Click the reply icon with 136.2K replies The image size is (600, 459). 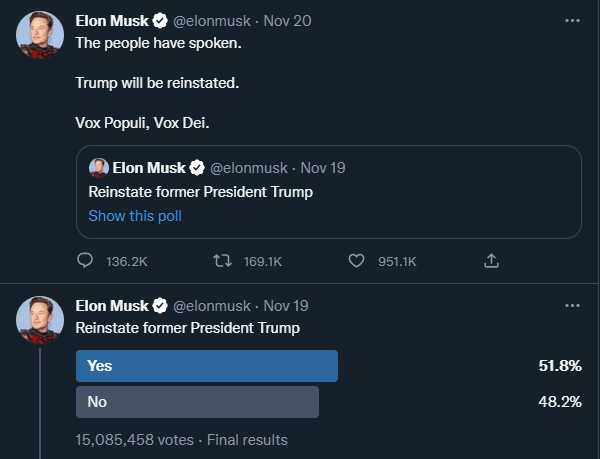[85, 261]
